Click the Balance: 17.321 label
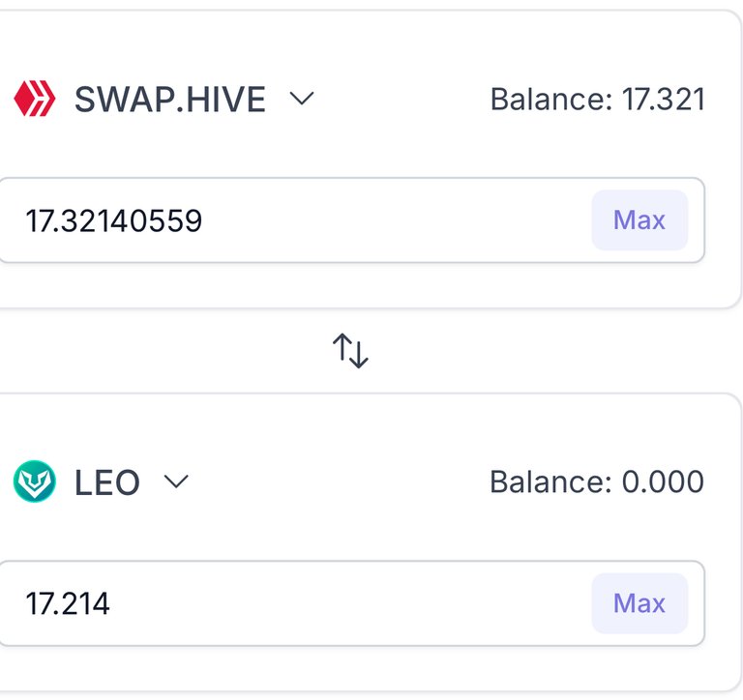 [598, 100]
